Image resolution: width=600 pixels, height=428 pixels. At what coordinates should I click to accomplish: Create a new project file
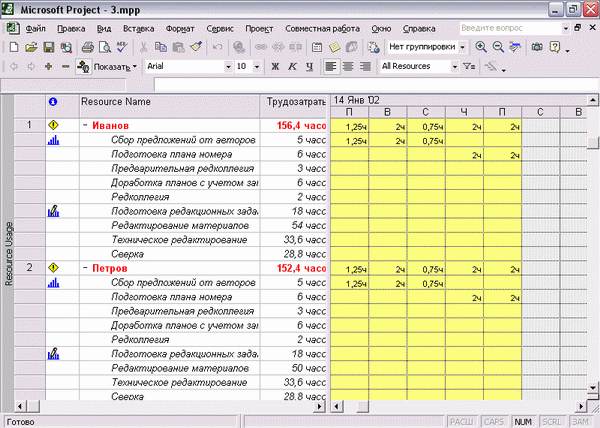click(x=14, y=47)
